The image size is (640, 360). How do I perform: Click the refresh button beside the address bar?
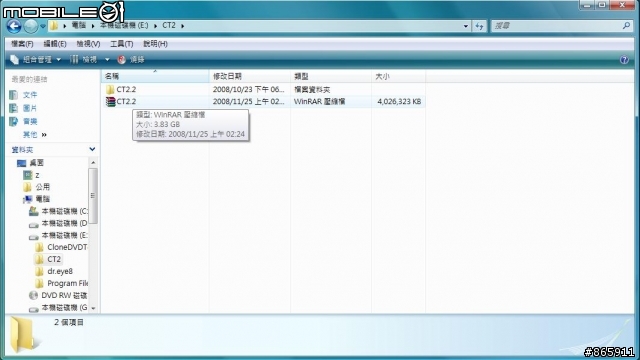(x=479, y=26)
